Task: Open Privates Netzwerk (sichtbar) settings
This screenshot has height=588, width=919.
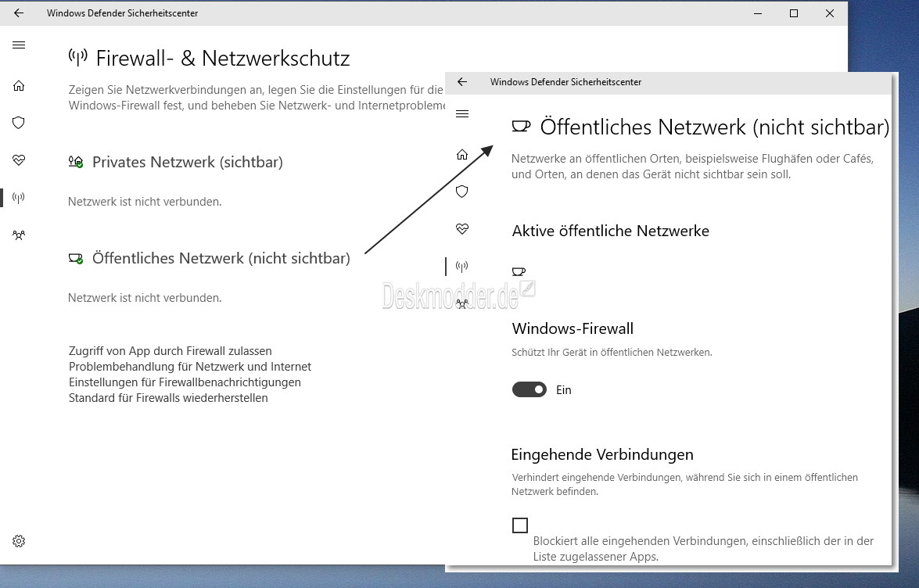Action: pyautogui.click(x=188, y=162)
